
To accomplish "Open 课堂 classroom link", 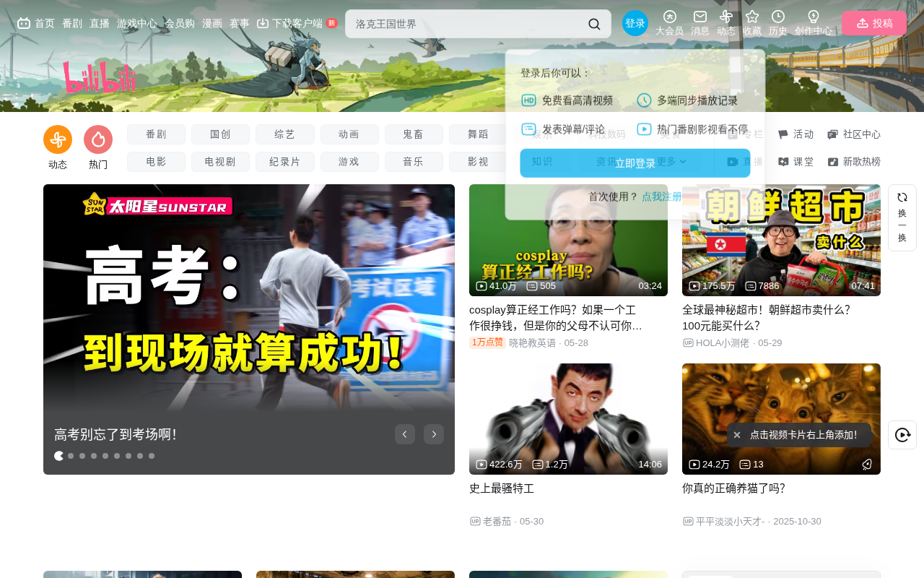I will click(796, 162).
